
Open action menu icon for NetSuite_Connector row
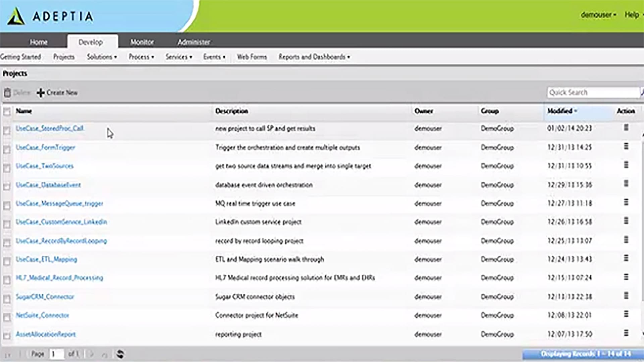626,314
